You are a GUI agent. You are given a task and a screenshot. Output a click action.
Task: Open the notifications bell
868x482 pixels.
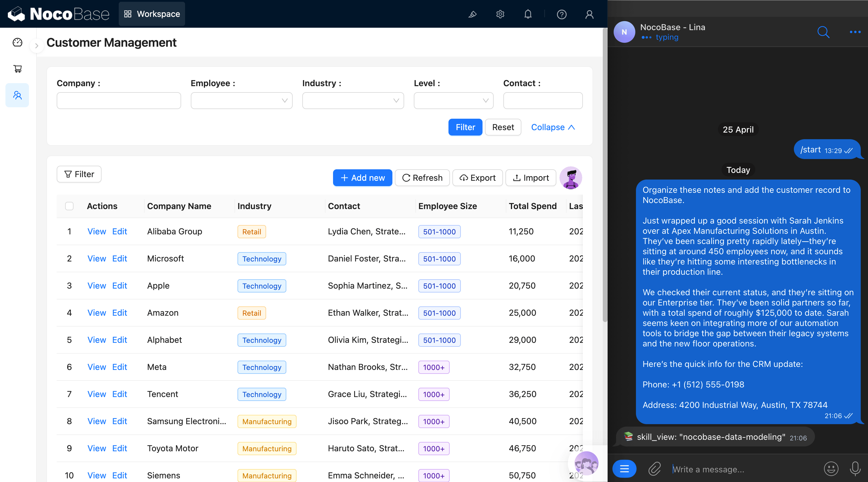click(528, 14)
